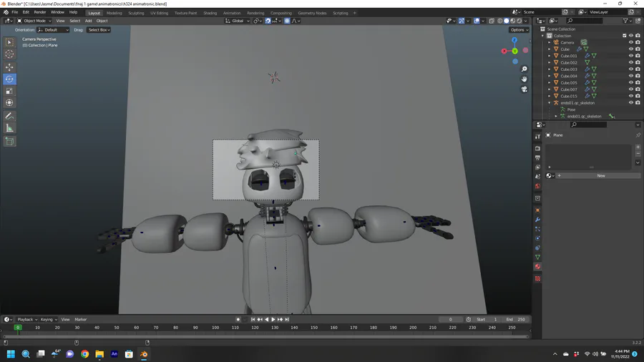This screenshot has width=644, height=362.
Task: Switch to the Modeling workspace tab
Action: click(x=114, y=13)
